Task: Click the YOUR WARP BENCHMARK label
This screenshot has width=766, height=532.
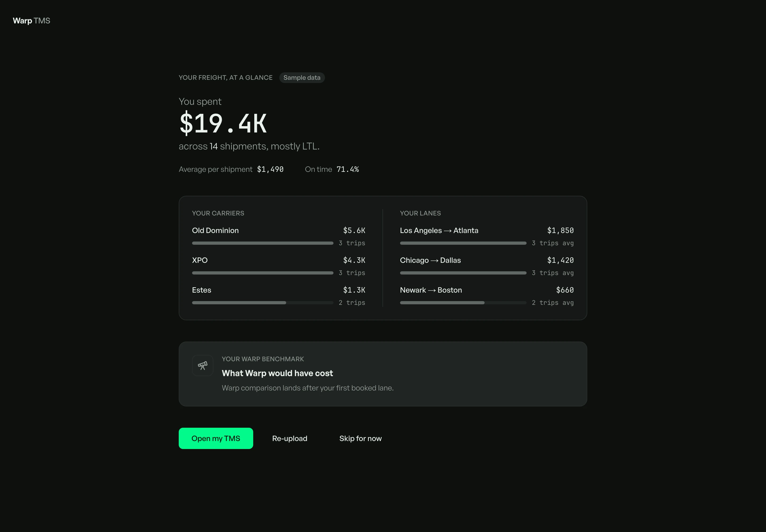Action: (263, 359)
